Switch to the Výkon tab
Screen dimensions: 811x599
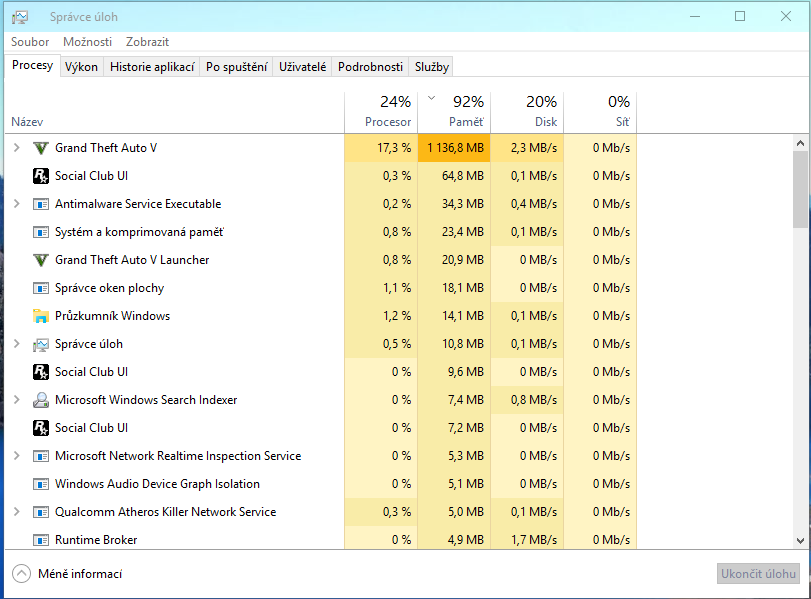click(x=81, y=67)
